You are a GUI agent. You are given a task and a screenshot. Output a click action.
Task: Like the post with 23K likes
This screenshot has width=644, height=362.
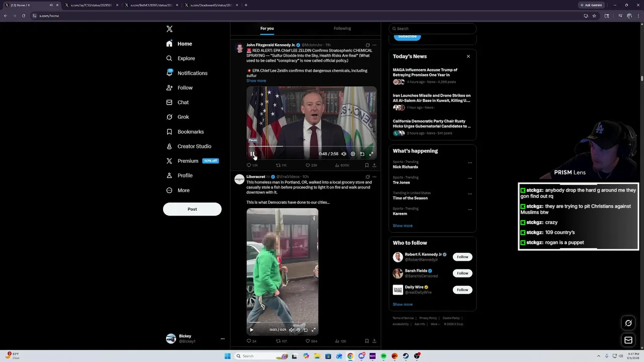click(x=311, y=165)
